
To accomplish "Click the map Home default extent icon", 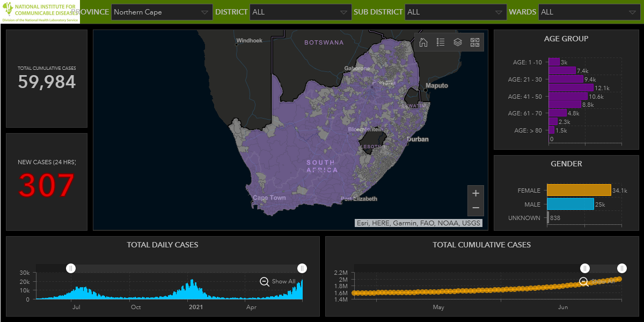I will [423, 42].
